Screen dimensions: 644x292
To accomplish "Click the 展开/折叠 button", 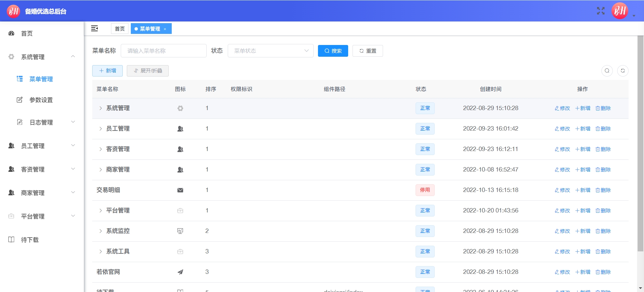I will 148,70.
